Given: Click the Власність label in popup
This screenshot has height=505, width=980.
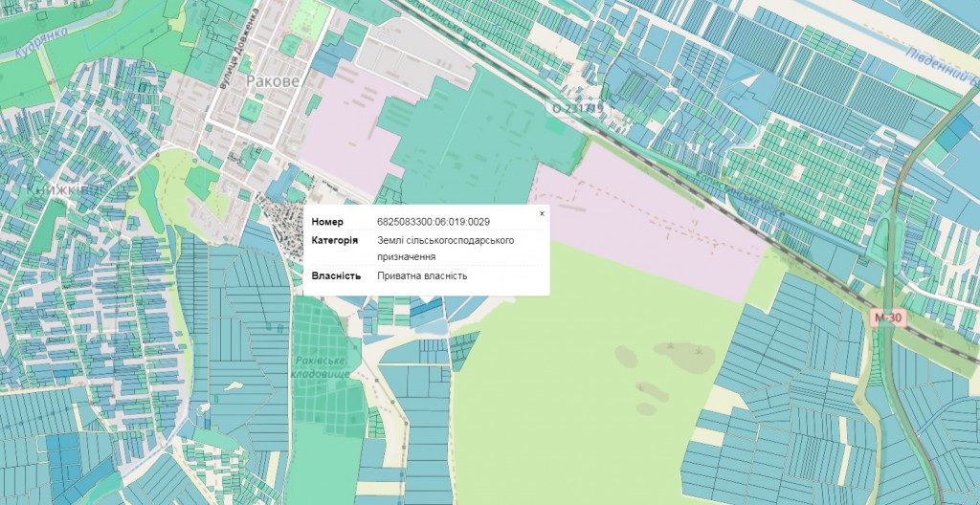Looking at the screenshot, I should pyautogui.click(x=336, y=276).
